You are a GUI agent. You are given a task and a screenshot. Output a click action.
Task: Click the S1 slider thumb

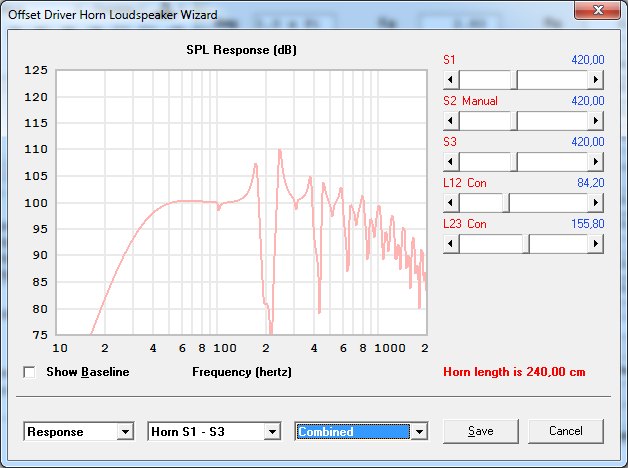tap(514, 80)
